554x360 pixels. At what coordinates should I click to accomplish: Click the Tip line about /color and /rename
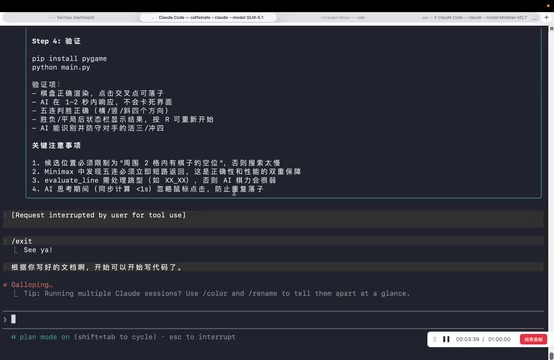[217, 294]
